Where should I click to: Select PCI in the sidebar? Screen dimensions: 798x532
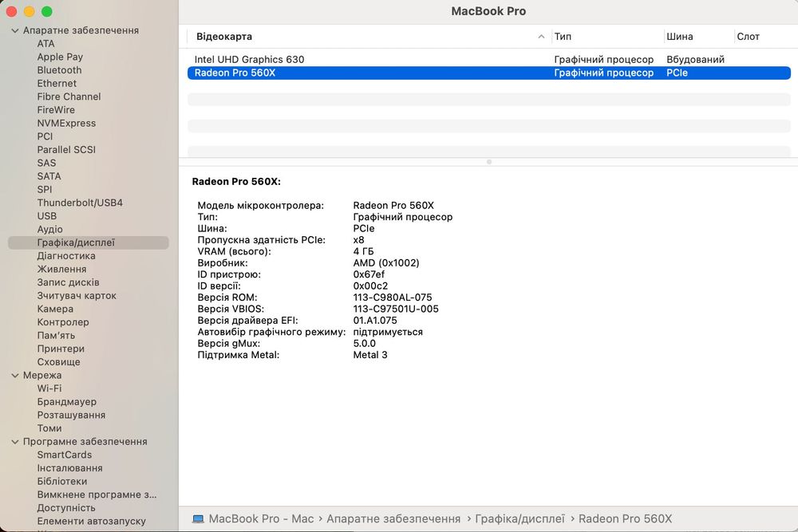click(45, 136)
